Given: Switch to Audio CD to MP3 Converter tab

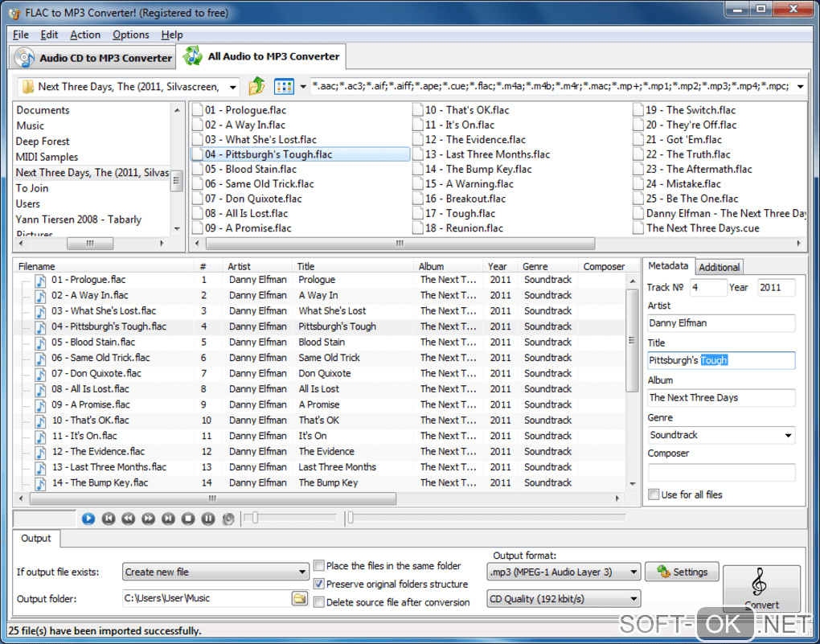Looking at the screenshot, I should click(92, 58).
